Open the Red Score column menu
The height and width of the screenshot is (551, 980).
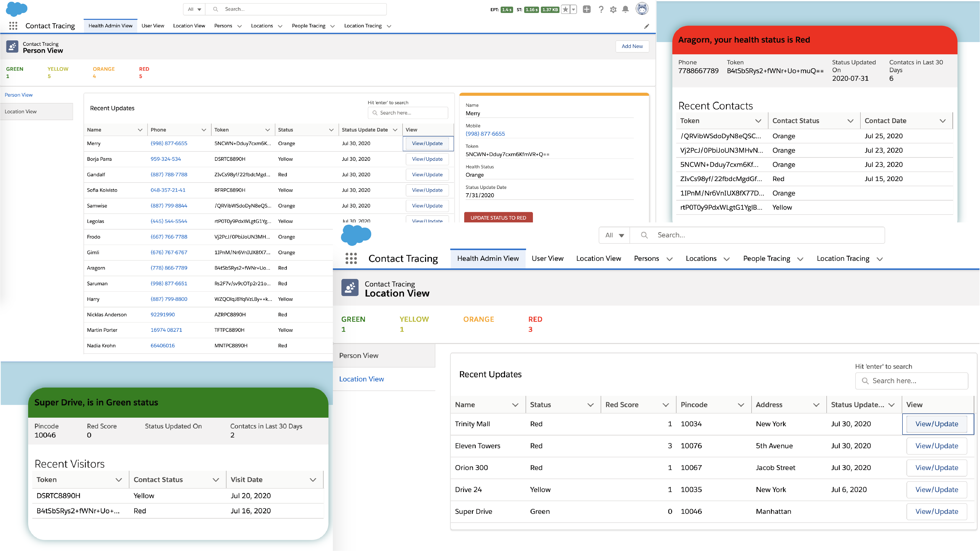tap(666, 405)
